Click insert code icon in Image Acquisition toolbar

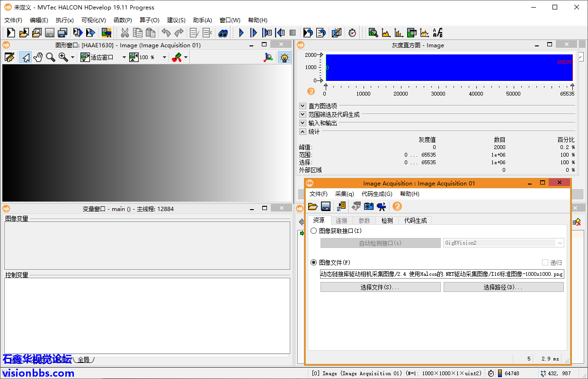coord(341,206)
